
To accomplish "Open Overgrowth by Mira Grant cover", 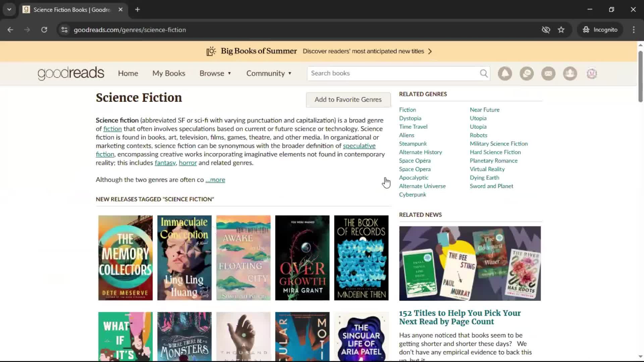I will [x=302, y=258].
